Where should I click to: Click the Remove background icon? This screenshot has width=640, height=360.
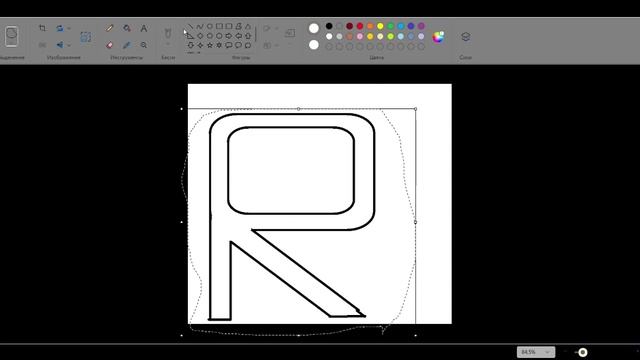click(85, 37)
